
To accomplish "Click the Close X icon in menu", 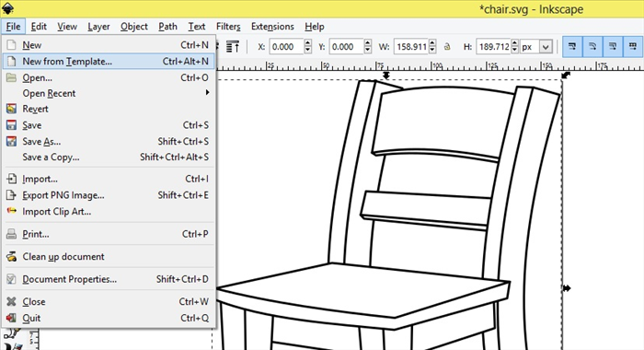I will pyautogui.click(x=11, y=301).
